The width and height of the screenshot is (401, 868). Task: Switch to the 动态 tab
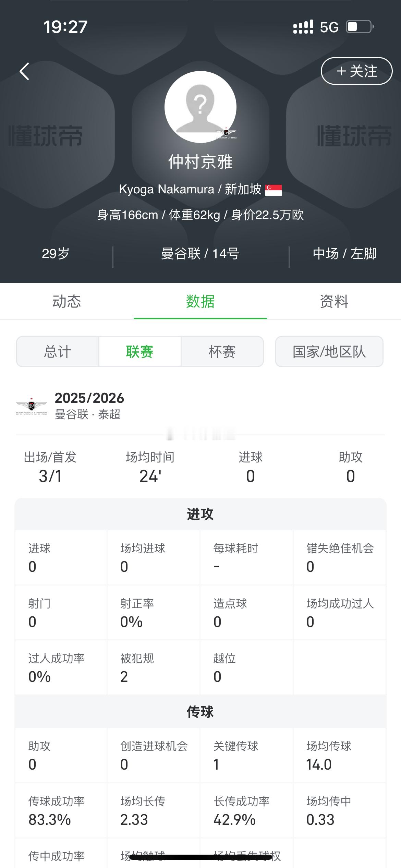click(66, 302)
